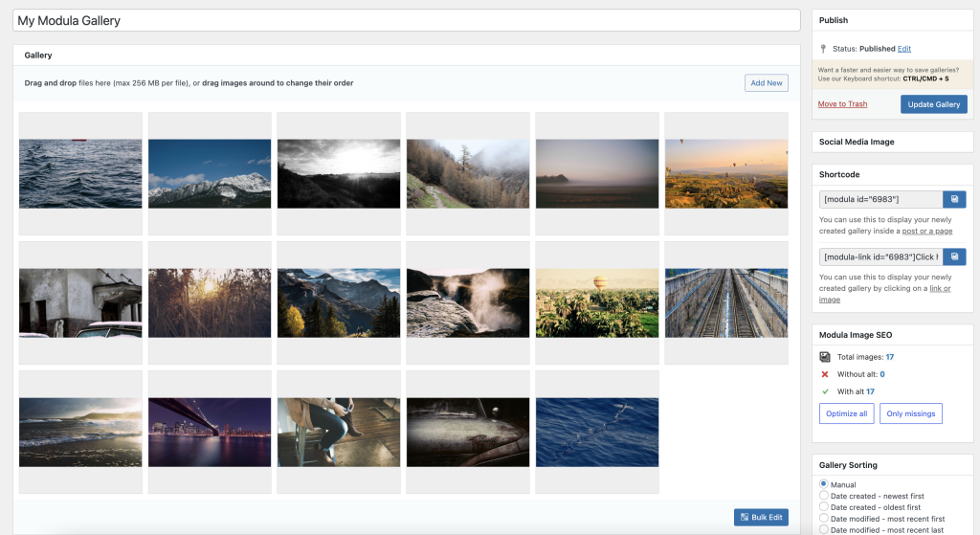
Task: Collapse the Modula Image SEO panel
Action: click(x=892, y=335)
